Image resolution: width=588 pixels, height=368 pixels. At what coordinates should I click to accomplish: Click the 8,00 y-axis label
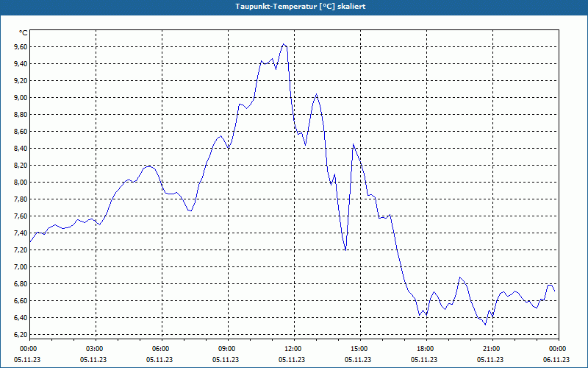21,182
